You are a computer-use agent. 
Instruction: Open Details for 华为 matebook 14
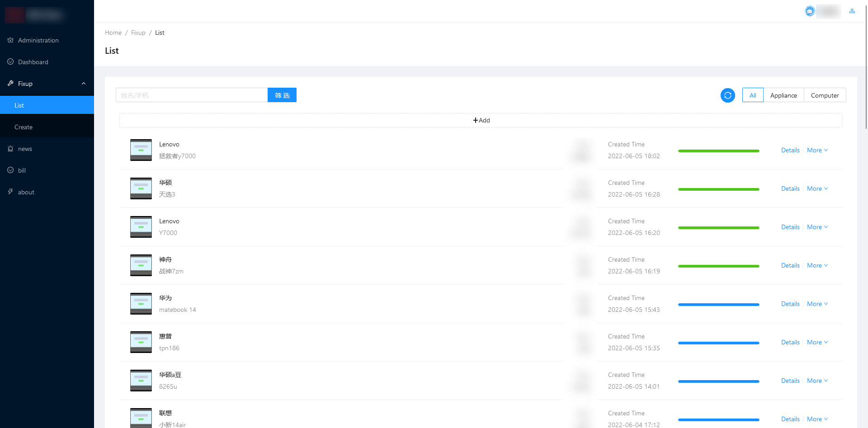[790, 304]
